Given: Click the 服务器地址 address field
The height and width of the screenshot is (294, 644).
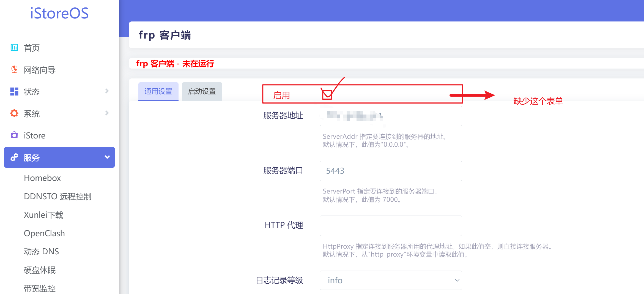Looking at the screenshot, I should point(391,116).
